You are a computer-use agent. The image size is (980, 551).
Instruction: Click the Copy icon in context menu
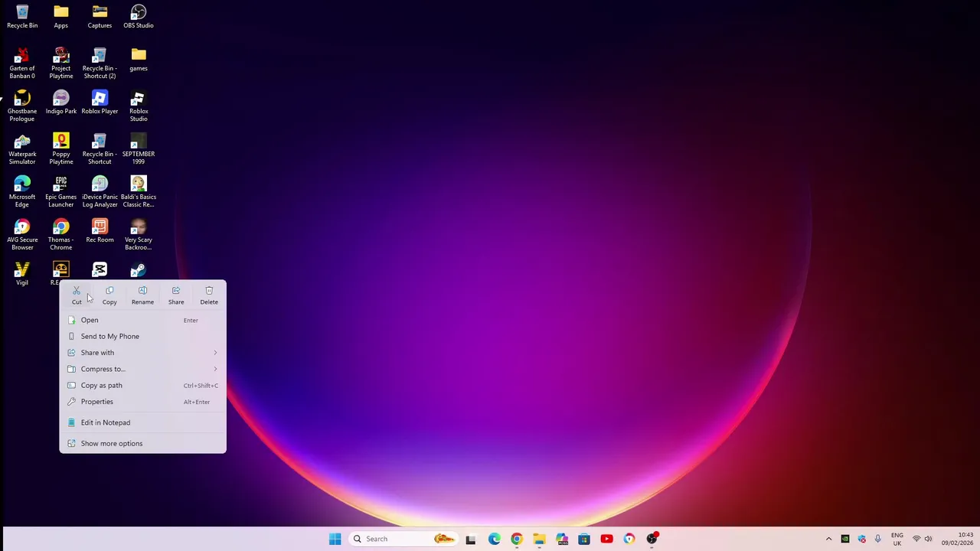click(109, 291)
